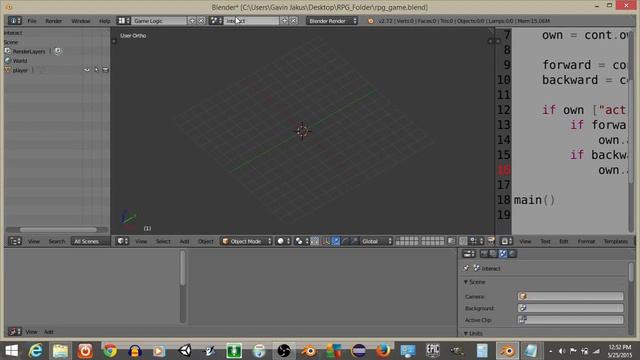Open the outliner editor type selector

click(x=15, y=241)
